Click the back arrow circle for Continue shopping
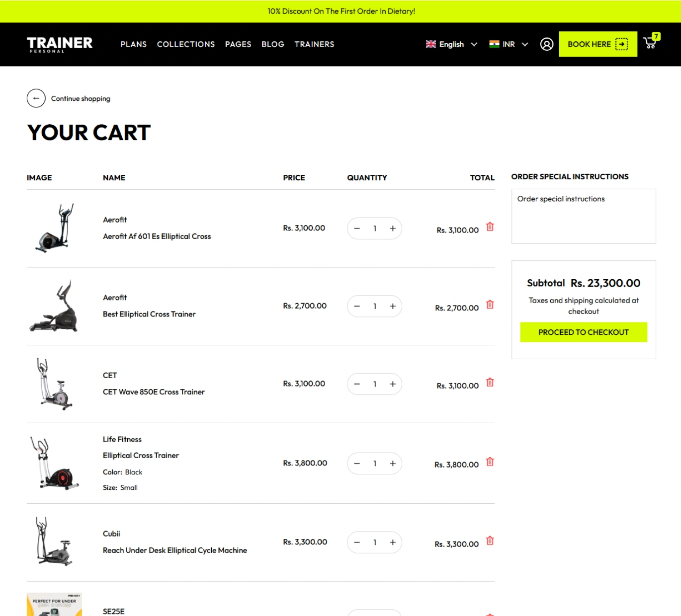The height and width of the screenshot is (616, 681). pos(36,98)
